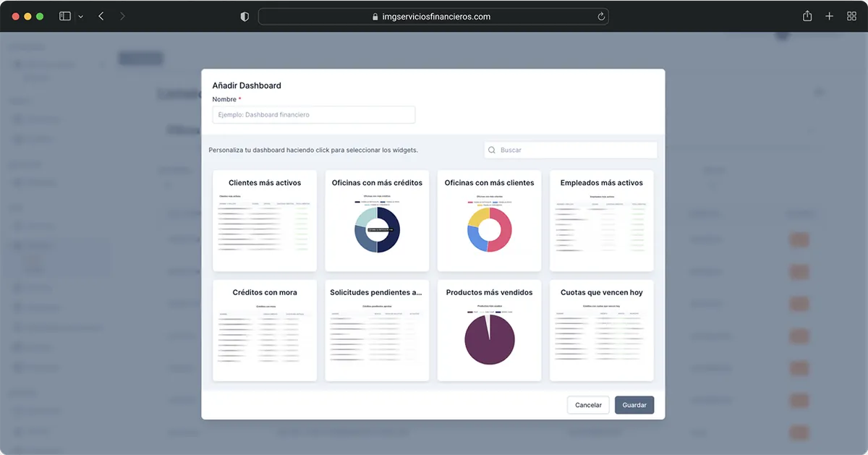Screen dimensions: 868x455
Task: Click the Safari sidebar toggle icon
Action: click(65, 16)
